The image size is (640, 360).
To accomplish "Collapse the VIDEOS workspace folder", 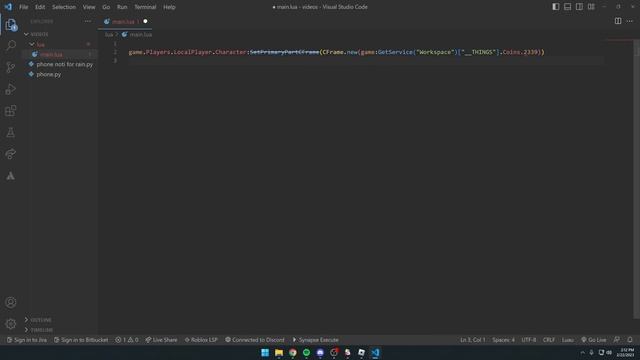I will point(27,34).
